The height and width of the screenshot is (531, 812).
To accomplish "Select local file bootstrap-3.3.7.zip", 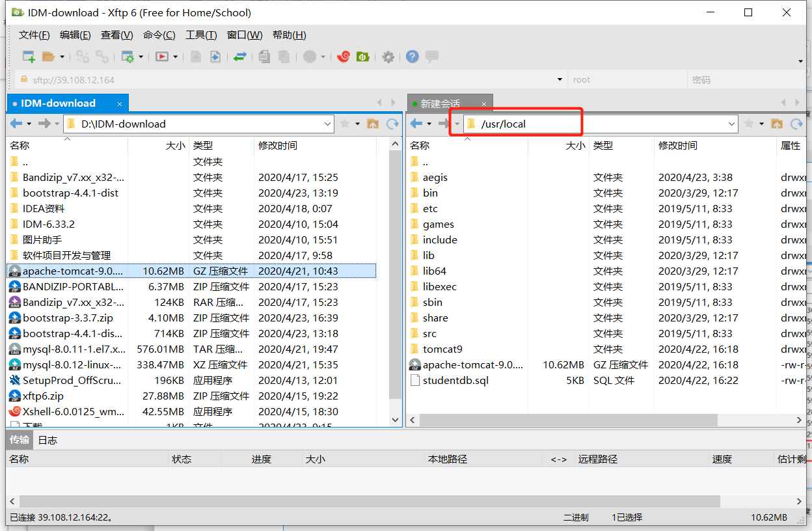I will [x=68, y=318].
